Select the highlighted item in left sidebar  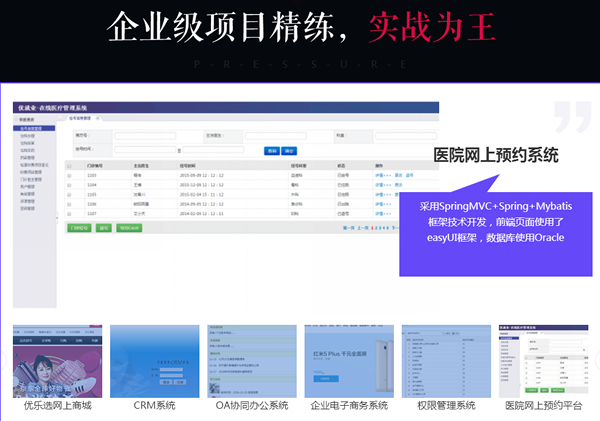pos(34,128)
